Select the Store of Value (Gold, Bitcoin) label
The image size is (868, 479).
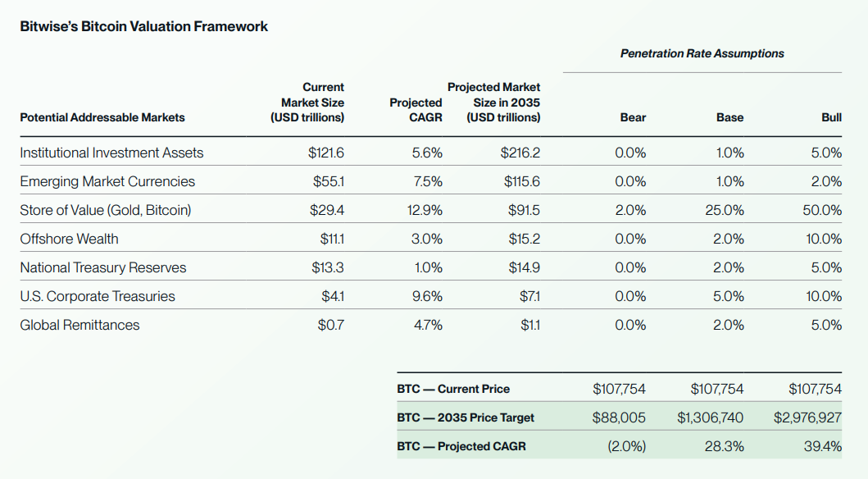(106, 210)
